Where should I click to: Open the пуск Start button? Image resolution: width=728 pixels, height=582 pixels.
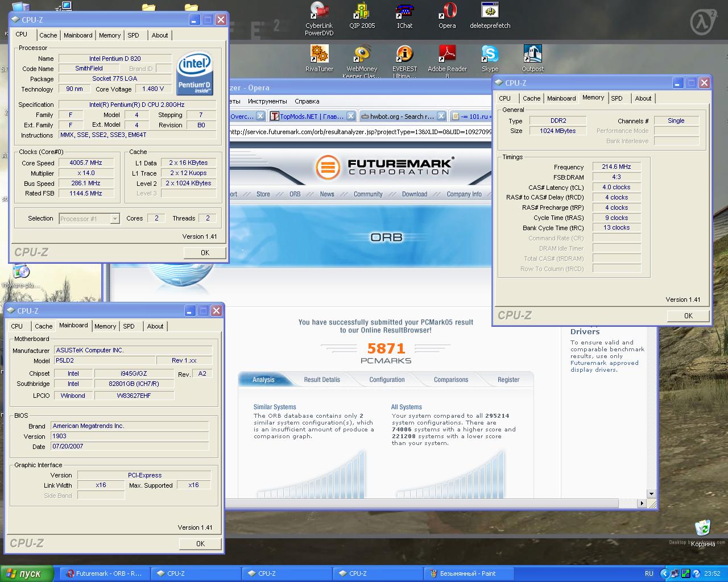pyautogui.click(x=27, y=573)
